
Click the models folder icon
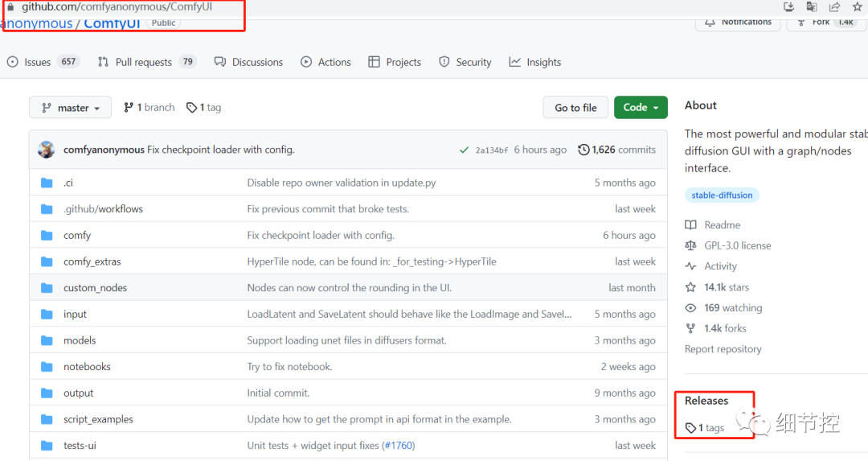[47, 340]
